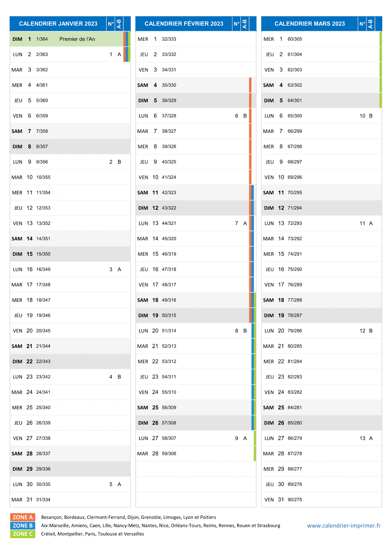Click Saturday 14 January row
Screen dimensions: 392x555
[70, 238]
